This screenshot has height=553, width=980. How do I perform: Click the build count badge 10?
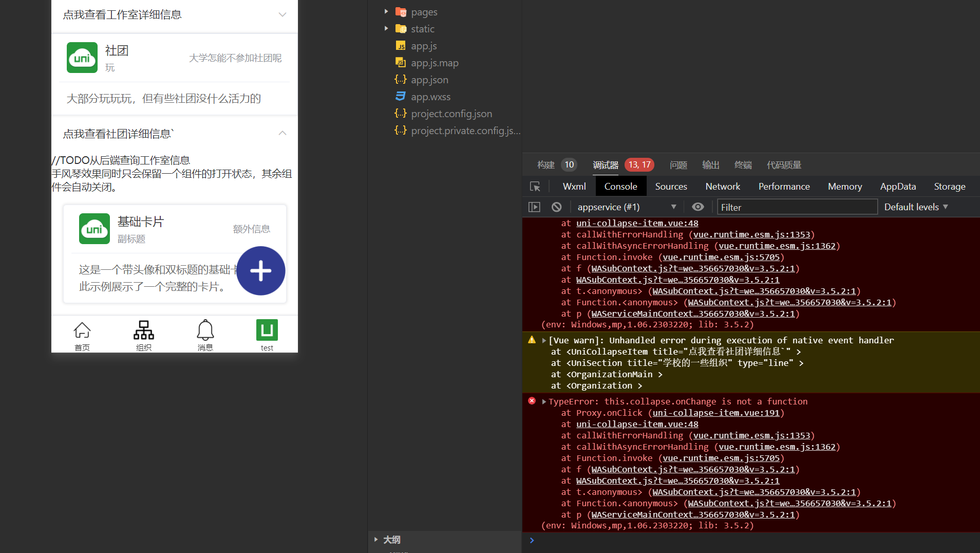(x=569, y=165)
